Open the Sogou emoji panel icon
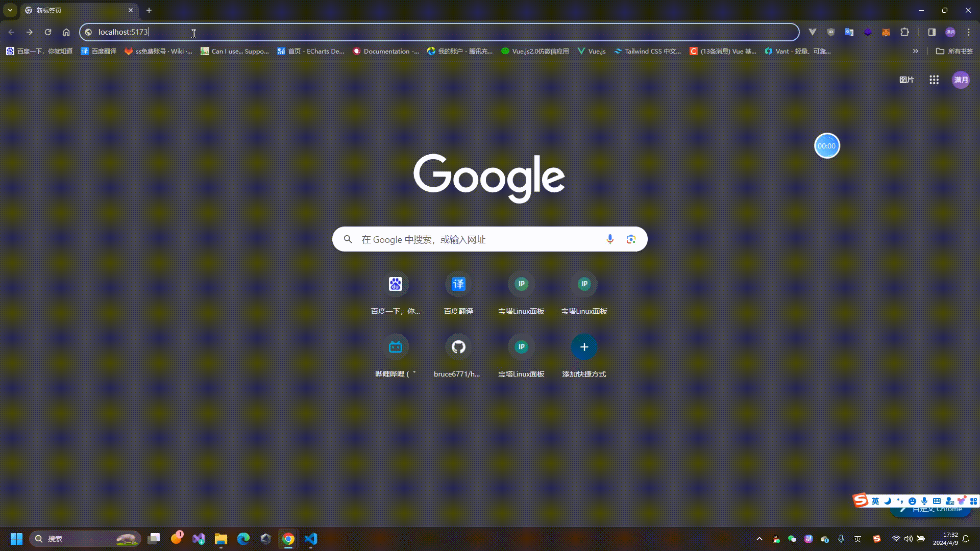Screen dimensions: 980x551 click(x=912, y=500)
